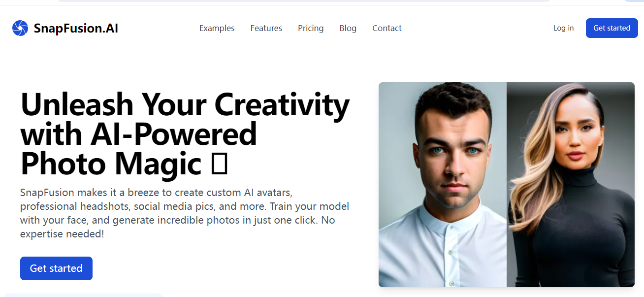Open the Pricing nav link
Screen dimensions: 644x297
(x=311, y=29)
